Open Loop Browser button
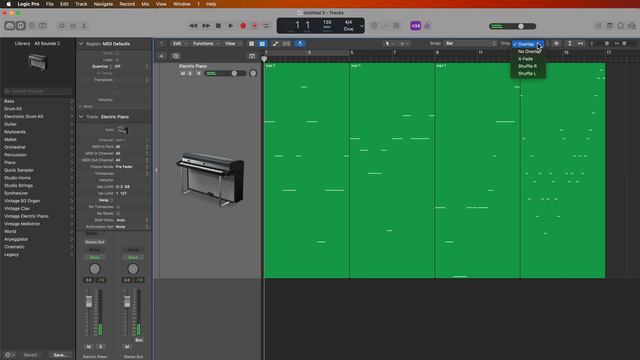The width and height of the screenshot is (640, 360). coord(620,26)
